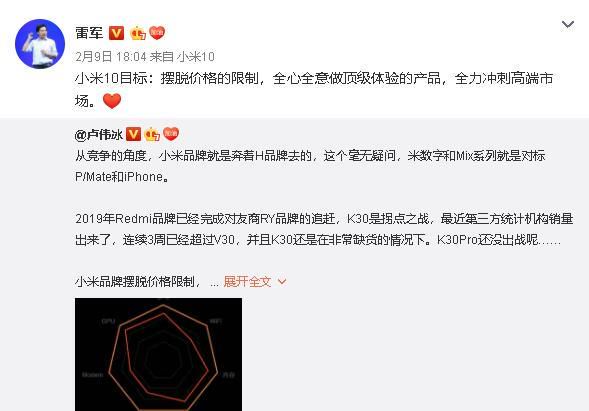Open the @卢伟冰 mention link
Viewport: 589px width, 411px height.
pyautogui.click(x=99, y=134)
